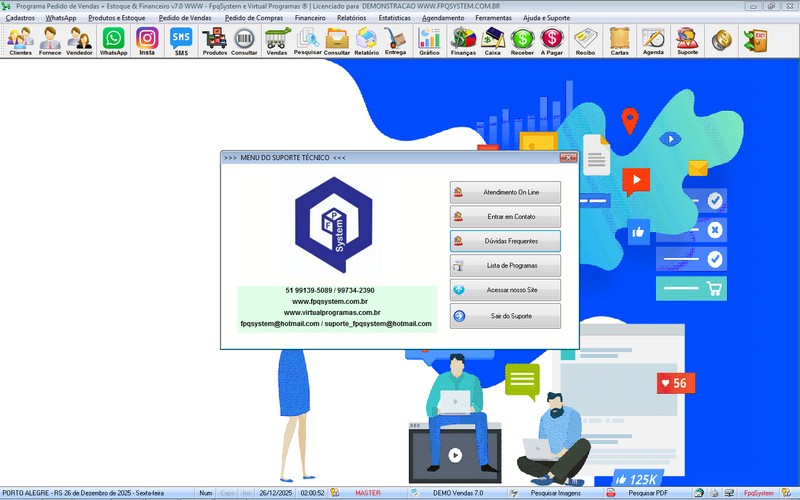Open the Pedido de Vendas menu
The height and width of the screenshot is (500, 800).
185,18
